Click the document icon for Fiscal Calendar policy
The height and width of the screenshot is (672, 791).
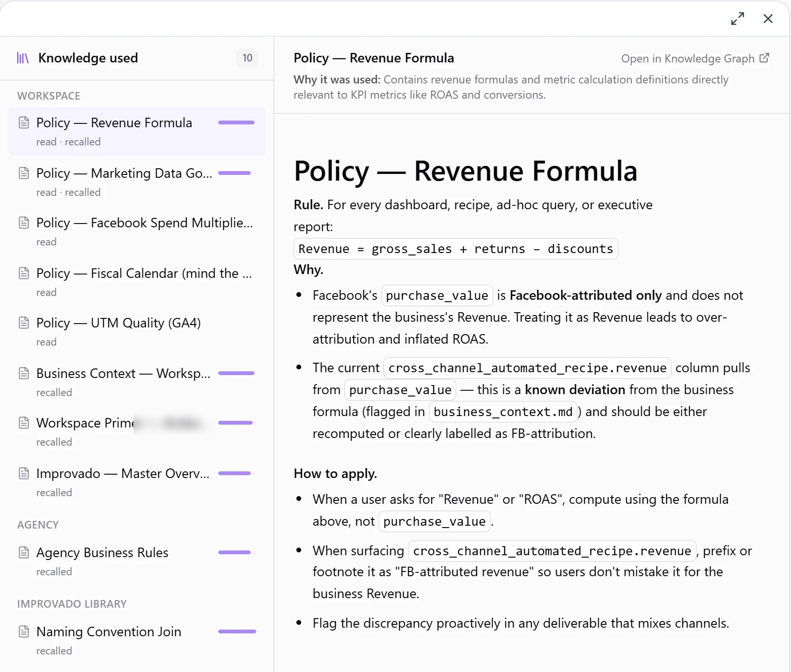click(24, 273)
